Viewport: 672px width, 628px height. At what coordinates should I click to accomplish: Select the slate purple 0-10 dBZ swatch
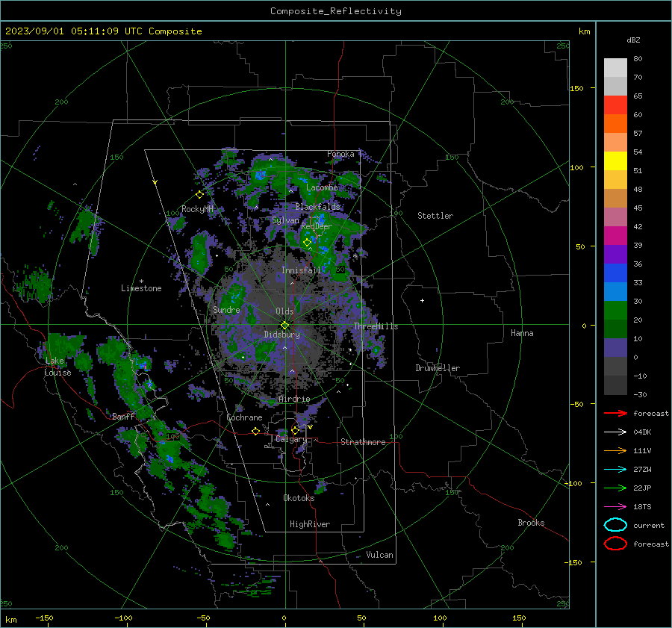tap(615, 348)
